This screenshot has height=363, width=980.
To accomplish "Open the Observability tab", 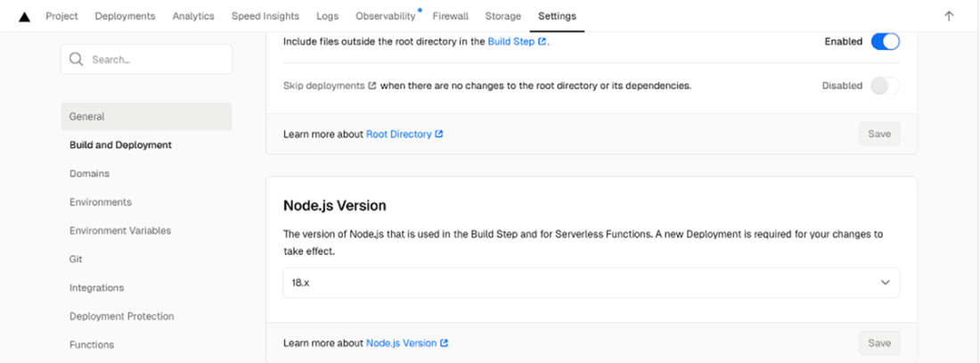I will click(385, 16).
